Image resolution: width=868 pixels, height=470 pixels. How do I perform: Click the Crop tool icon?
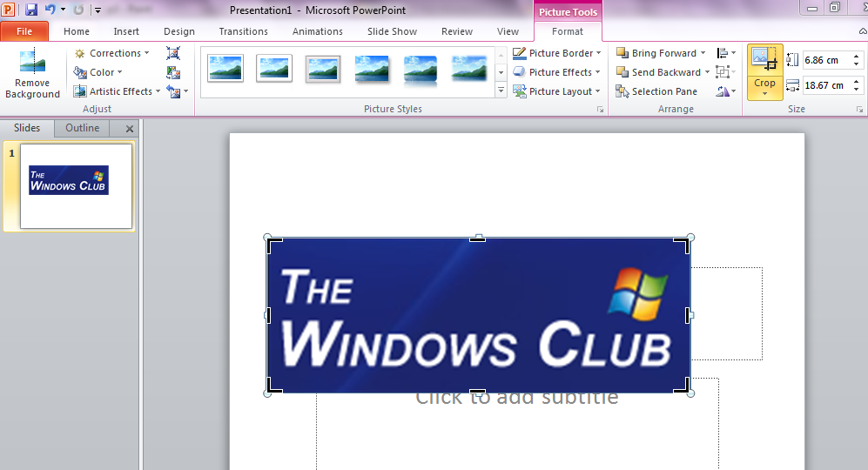click(764, 59)
